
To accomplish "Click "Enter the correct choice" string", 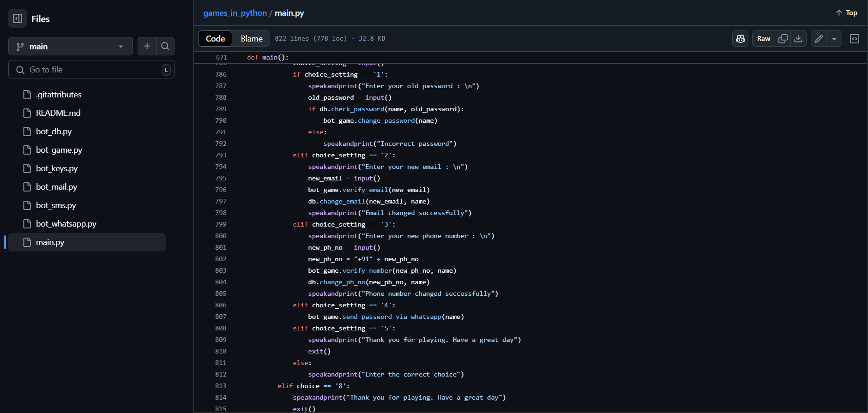I will tap(411, 374).
